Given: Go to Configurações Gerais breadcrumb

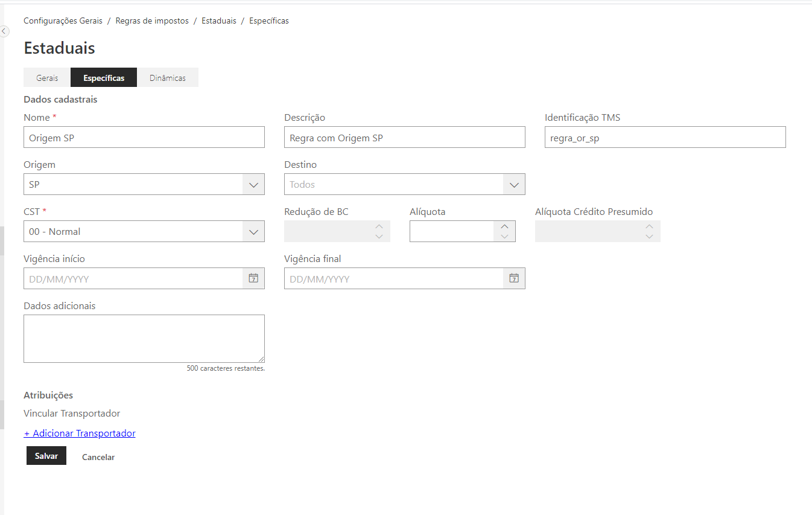Looking at the screenshot, I should 63,21.
